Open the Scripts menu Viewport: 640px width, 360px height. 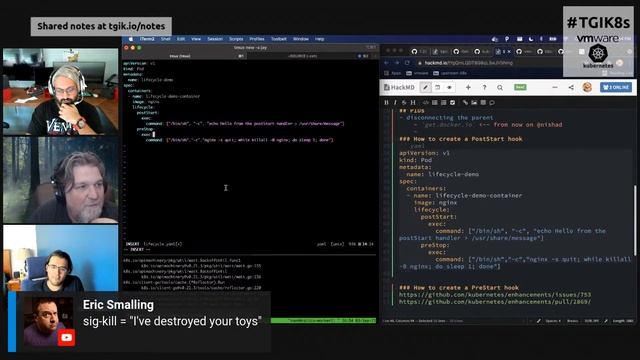(236, 39)
